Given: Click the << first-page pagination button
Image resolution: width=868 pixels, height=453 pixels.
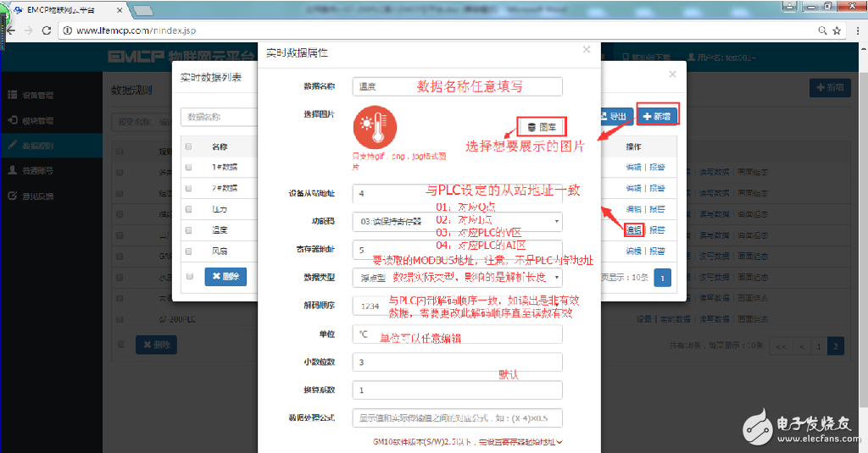Looking at the screenshot, I should (x=781, y=346).
